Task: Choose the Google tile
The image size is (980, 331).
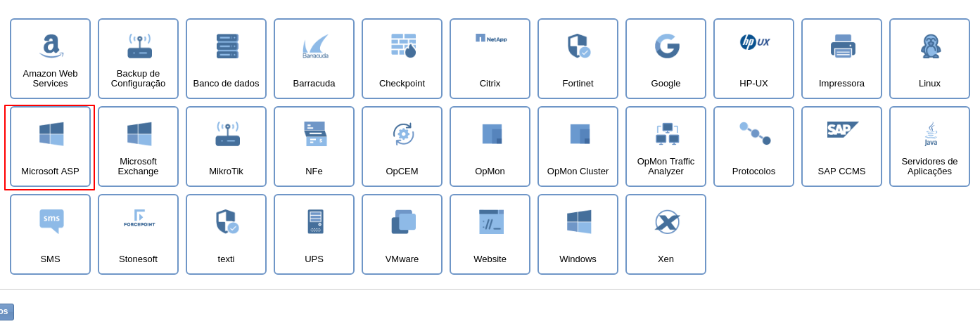Action: tap(666, 59)
